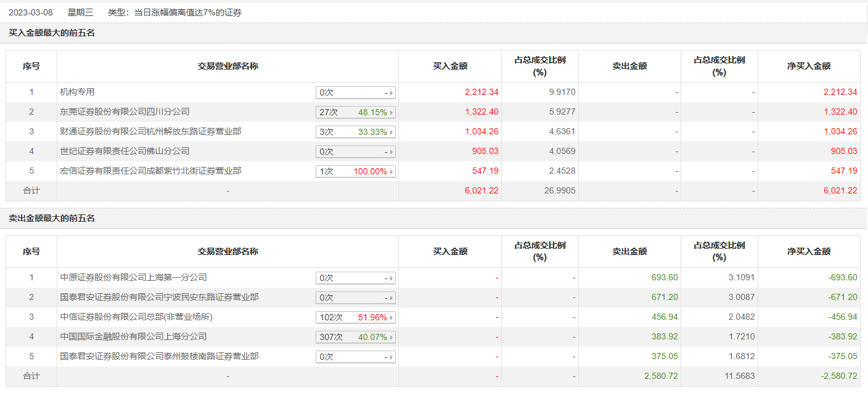Expand the 机构专用 0次 dropdown arrow

(391, 93)
